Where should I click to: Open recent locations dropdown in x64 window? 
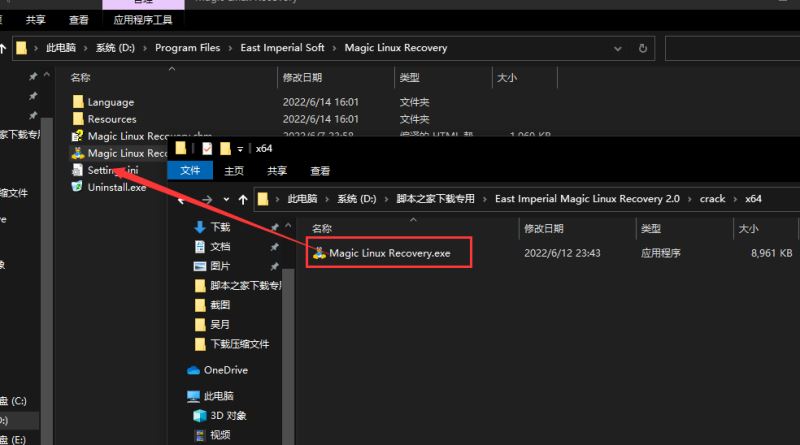(x=226, y=200)
